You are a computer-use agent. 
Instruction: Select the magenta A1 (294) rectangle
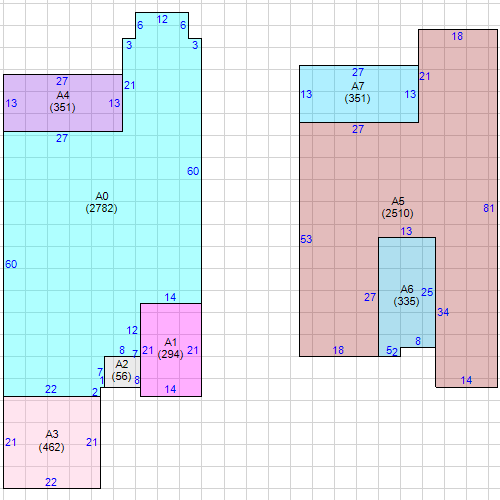pyautogui.click(x=171, y=350)
